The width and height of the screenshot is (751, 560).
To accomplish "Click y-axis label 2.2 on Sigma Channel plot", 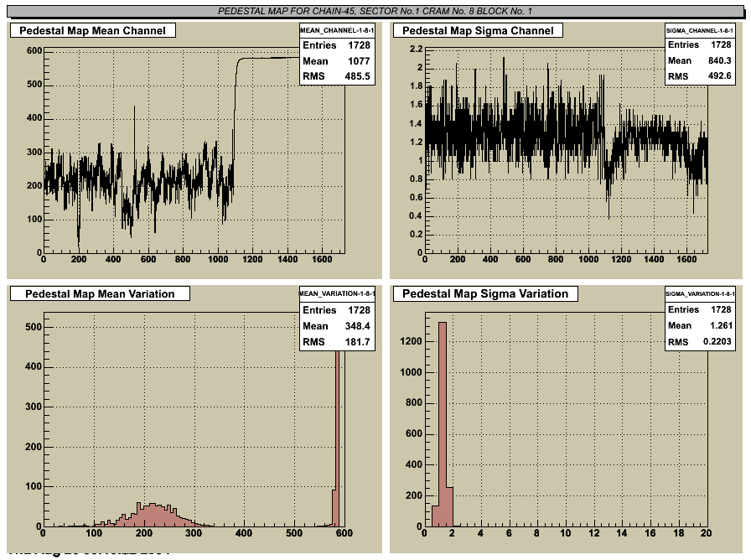I will point(417,49).
